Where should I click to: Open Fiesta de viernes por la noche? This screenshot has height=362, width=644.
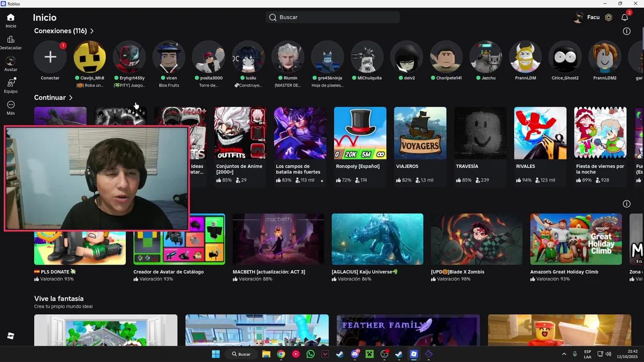600,147
